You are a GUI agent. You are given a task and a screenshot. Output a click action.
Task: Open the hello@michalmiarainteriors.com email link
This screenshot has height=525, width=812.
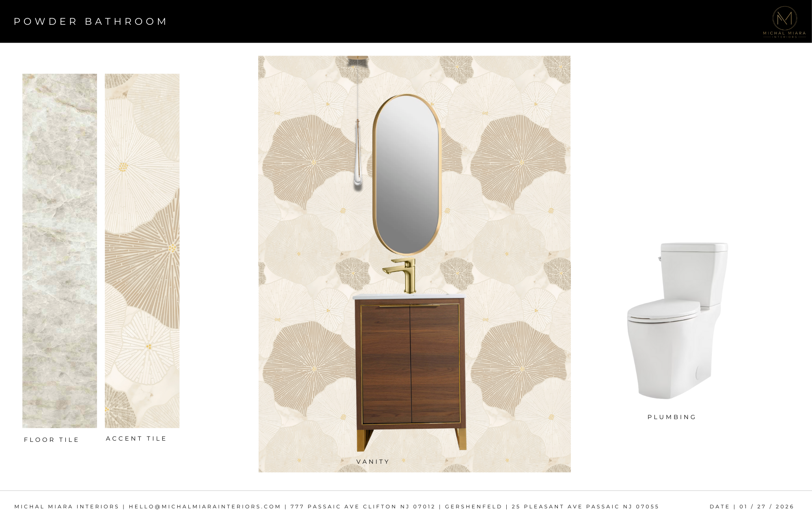(205, 507)
